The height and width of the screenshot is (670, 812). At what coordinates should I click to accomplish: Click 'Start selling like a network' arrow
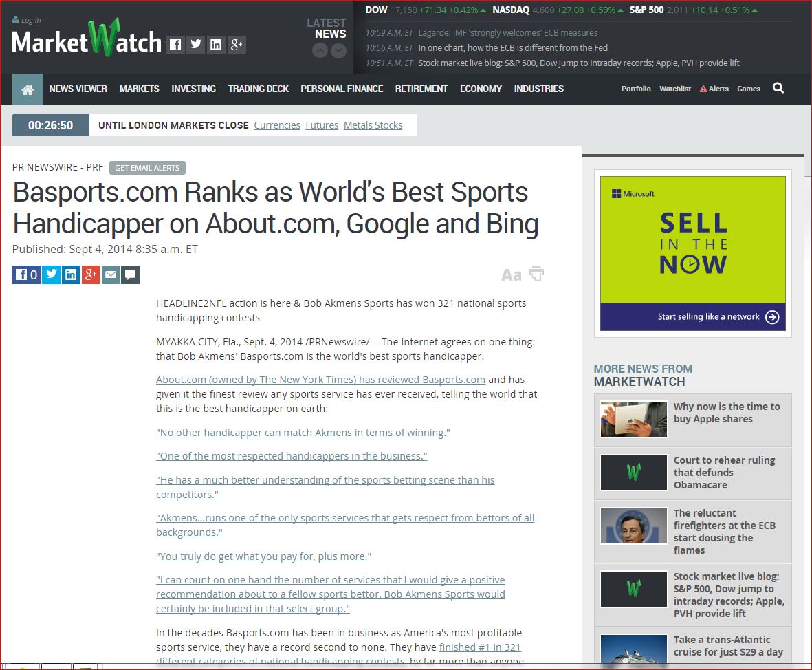coord(772,317)
